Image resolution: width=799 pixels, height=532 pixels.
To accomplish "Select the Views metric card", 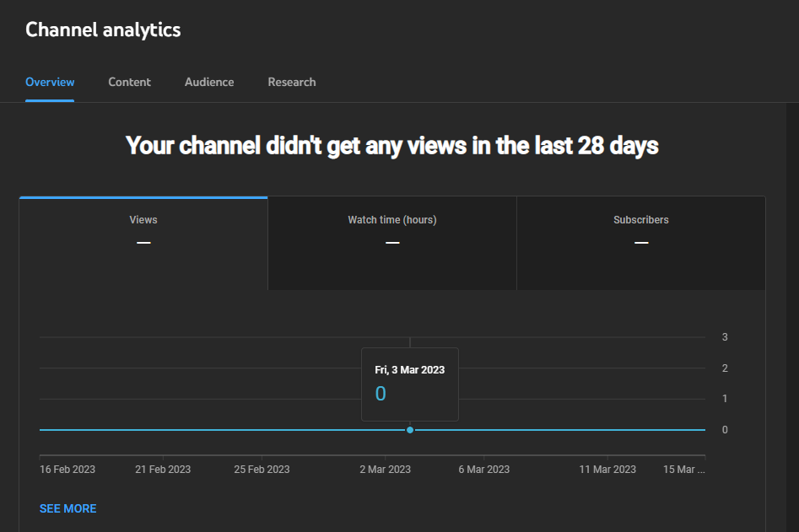I will pos(143,244).
